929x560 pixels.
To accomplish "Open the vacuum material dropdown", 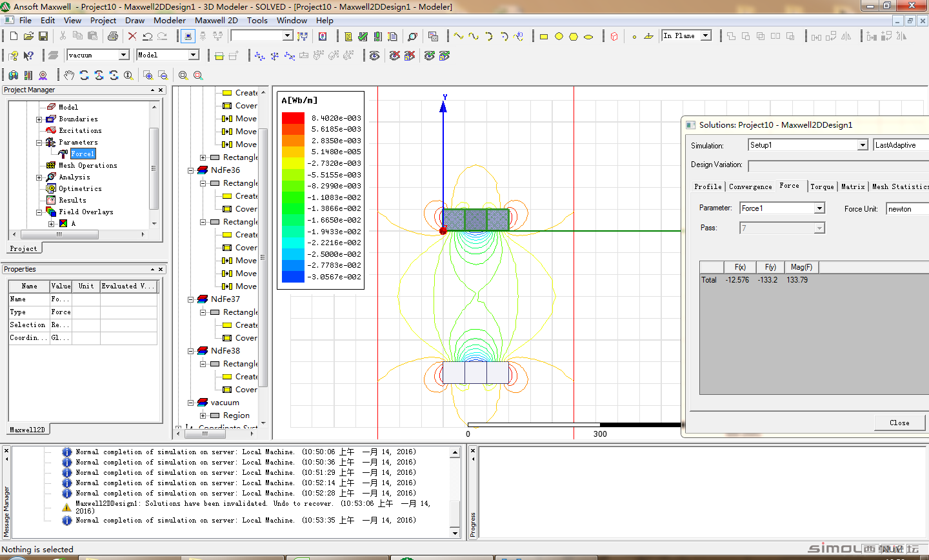I will [x=123, y=55].
